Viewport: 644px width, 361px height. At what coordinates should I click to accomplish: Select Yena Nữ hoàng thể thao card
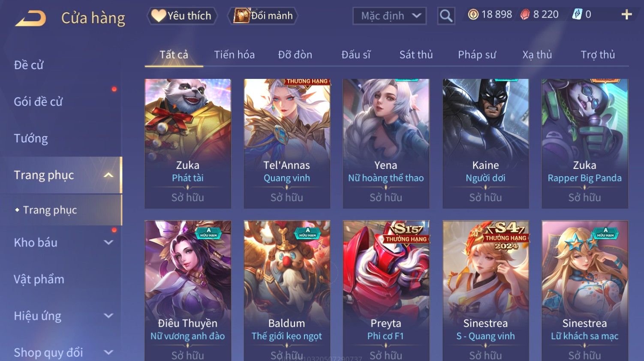pos(386,144)
